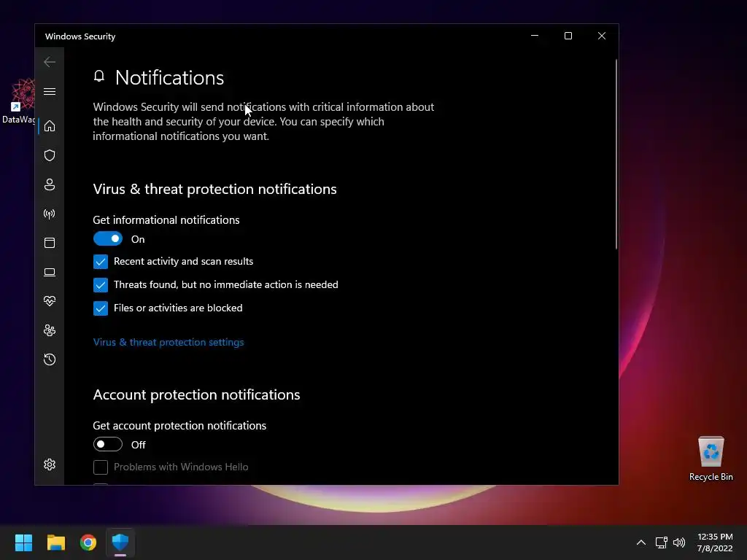
Task: Open Device security laptop icon
Action: [50, 272]
